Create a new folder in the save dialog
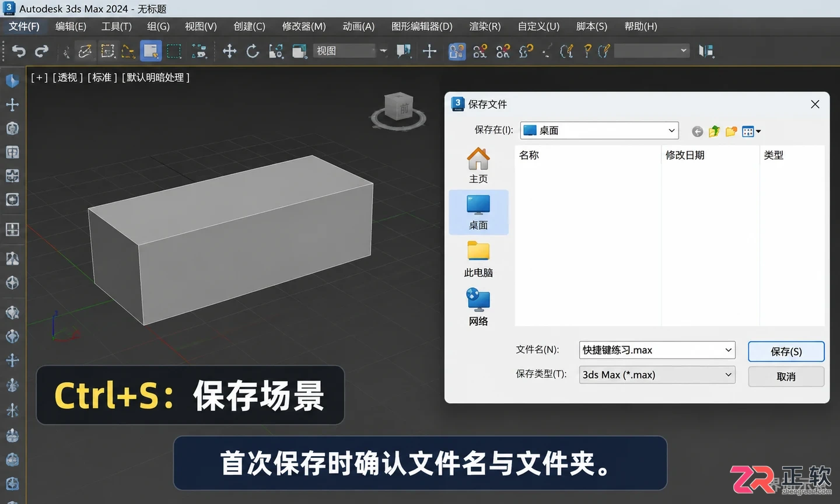This screenshot has height=504, width=840. pos(731,131)
